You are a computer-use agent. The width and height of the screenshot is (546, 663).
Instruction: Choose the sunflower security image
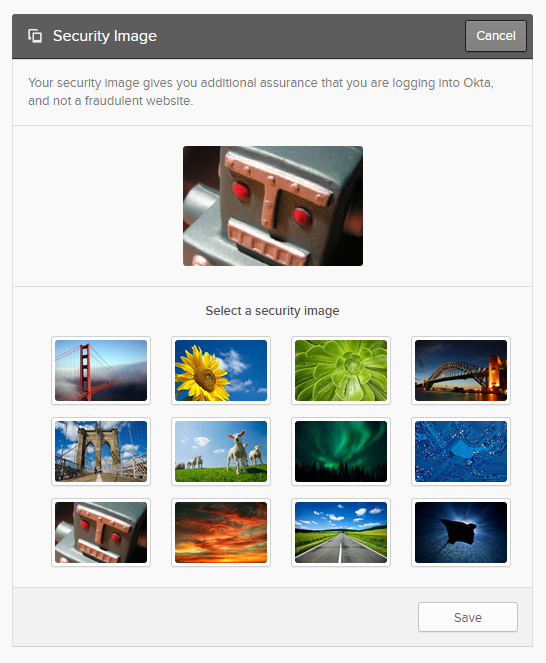point(221,370)
